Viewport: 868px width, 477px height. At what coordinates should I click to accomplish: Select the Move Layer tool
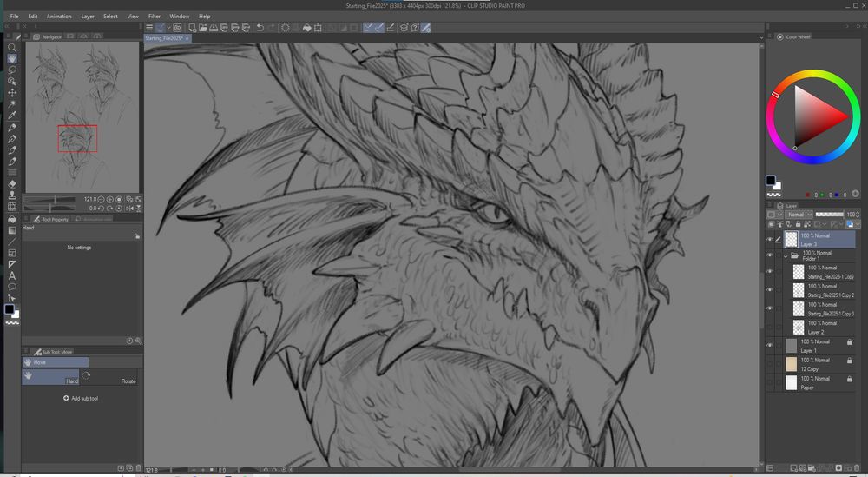11,92
